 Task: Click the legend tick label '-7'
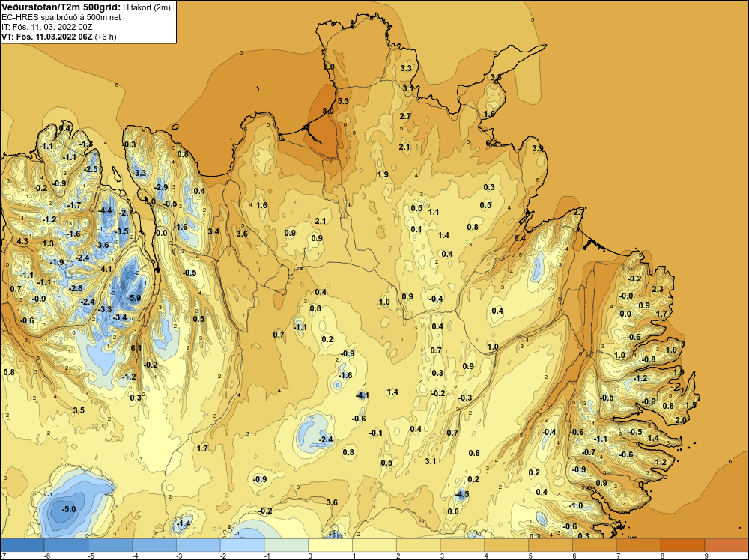click(3, 556)
